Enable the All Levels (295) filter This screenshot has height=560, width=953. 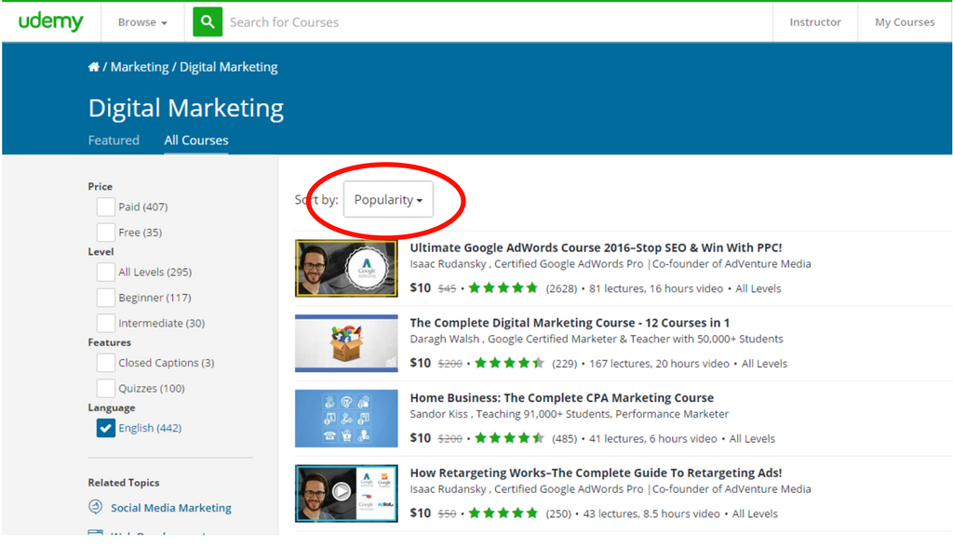tap(106, 272)
